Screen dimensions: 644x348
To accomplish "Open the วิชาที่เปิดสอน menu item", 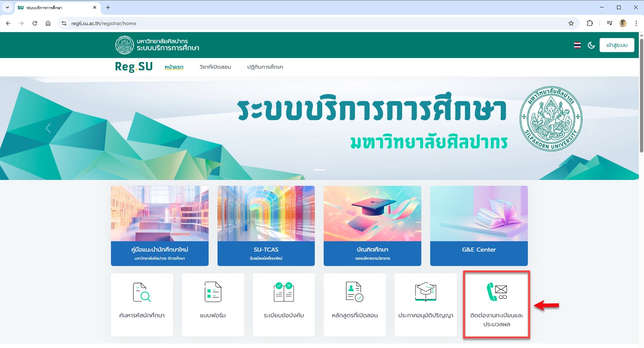I will pos(215,67).
